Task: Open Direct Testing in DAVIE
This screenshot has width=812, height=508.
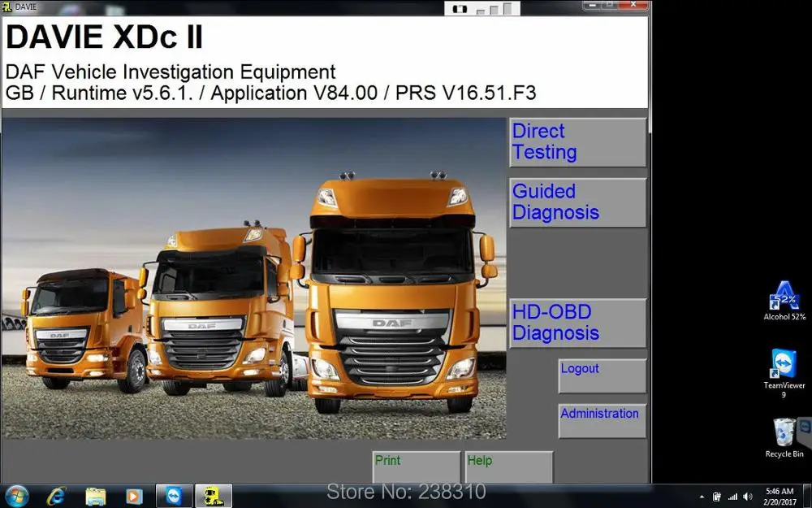Action: point(577,142)
